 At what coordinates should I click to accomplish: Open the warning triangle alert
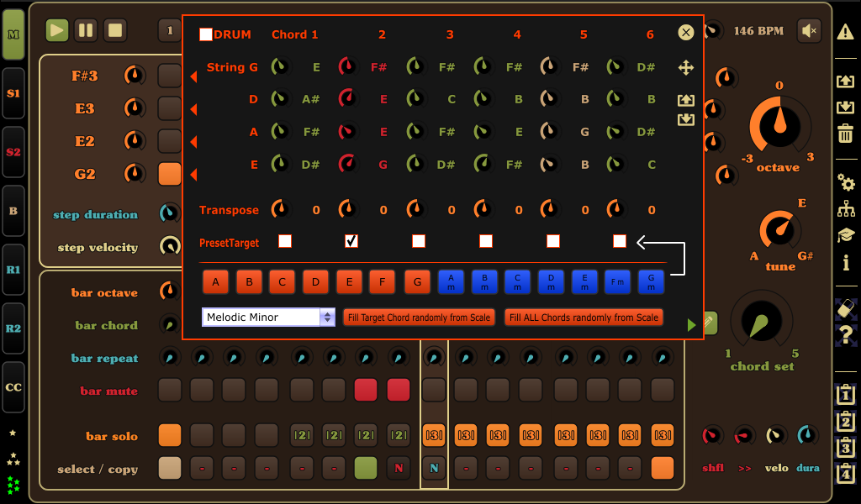click(x=846, y=32)
